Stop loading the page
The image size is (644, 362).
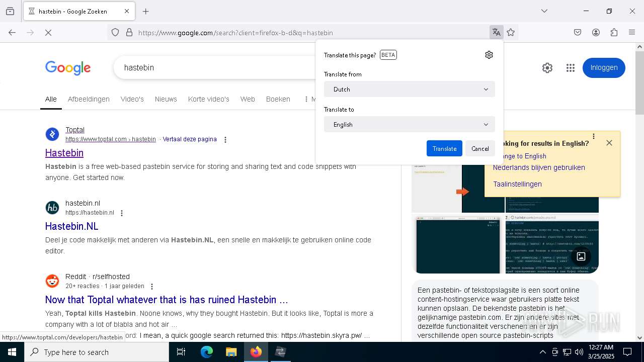(x=48, y=33)
